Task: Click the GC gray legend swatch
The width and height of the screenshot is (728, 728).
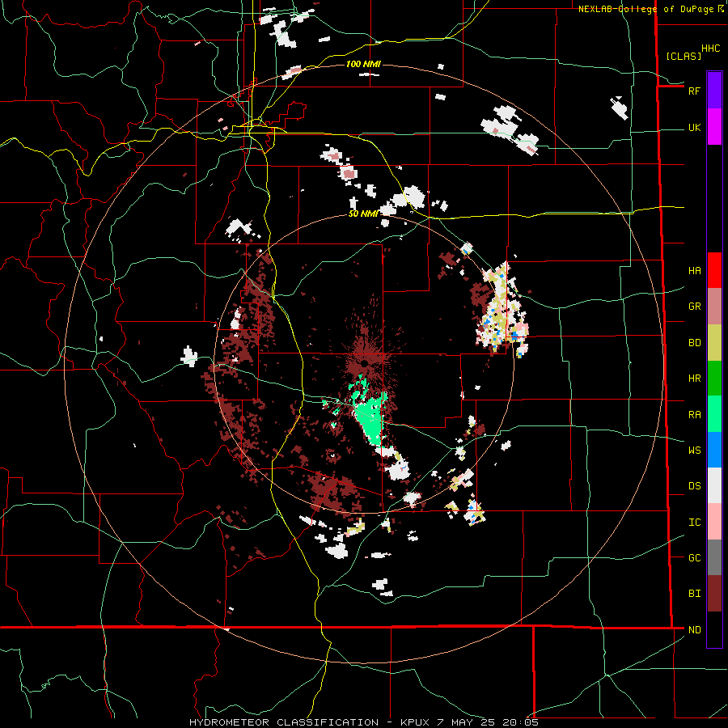Action: [714, 557]
